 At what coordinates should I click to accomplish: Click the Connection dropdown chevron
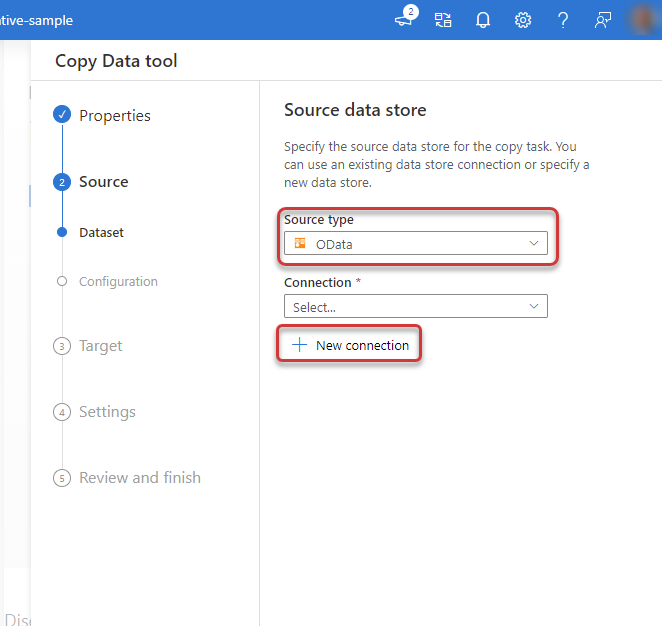pos(534,306)
